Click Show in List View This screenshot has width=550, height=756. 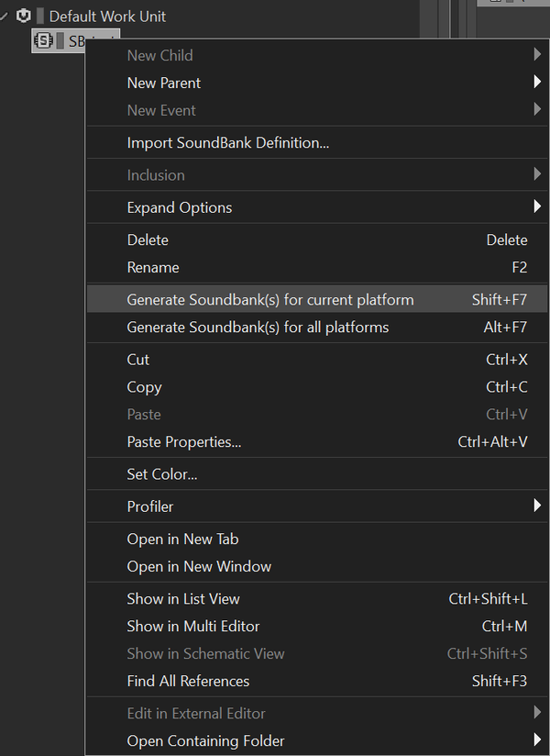tap(183, 599)
